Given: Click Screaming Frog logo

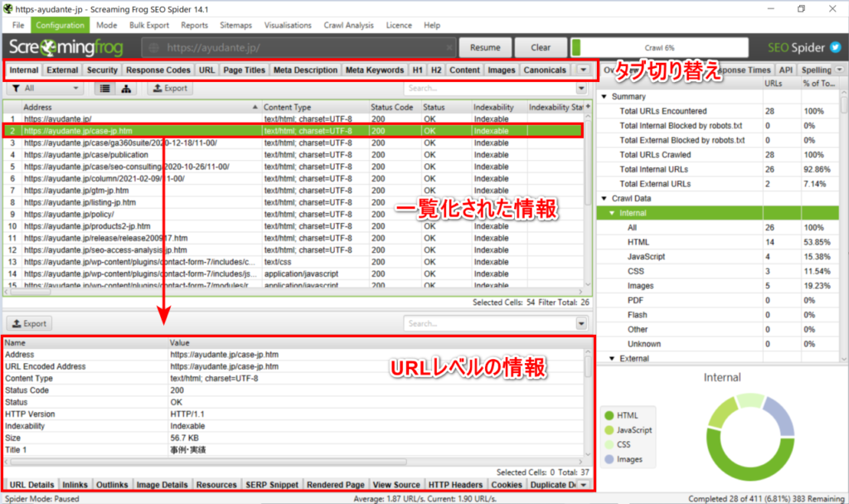Looking at the screenshot, I should click(65, 47).
